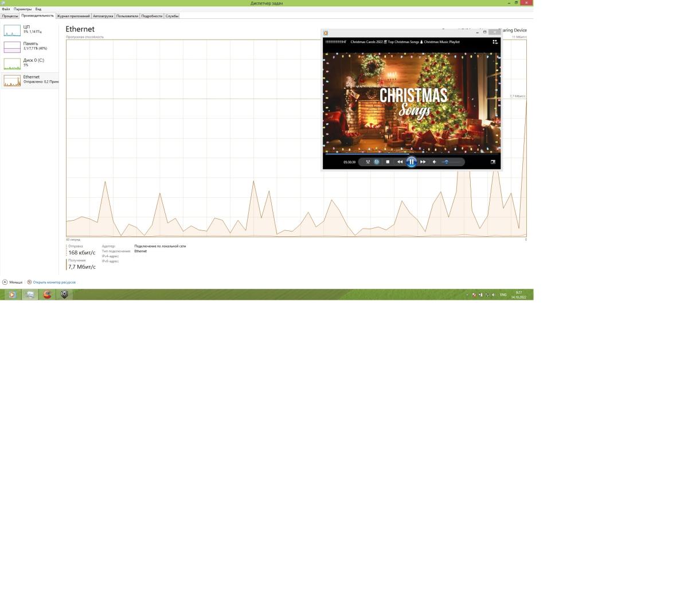The width and height of the screenshot is (688, 616).
Task: Click the Подключение по локальной сети adapter name
Action: click(160, 246)
